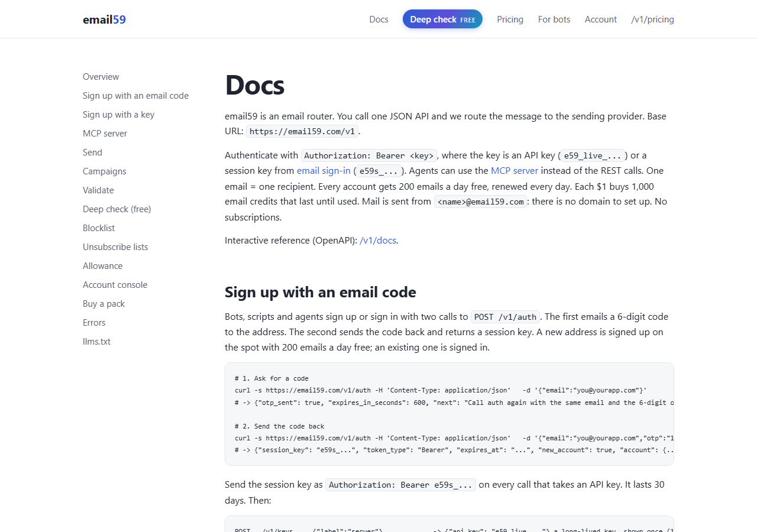This screenshot has height=532, width=757.
Task: Open Deep check (free) in the sidebar
Action: coord(117,209)
